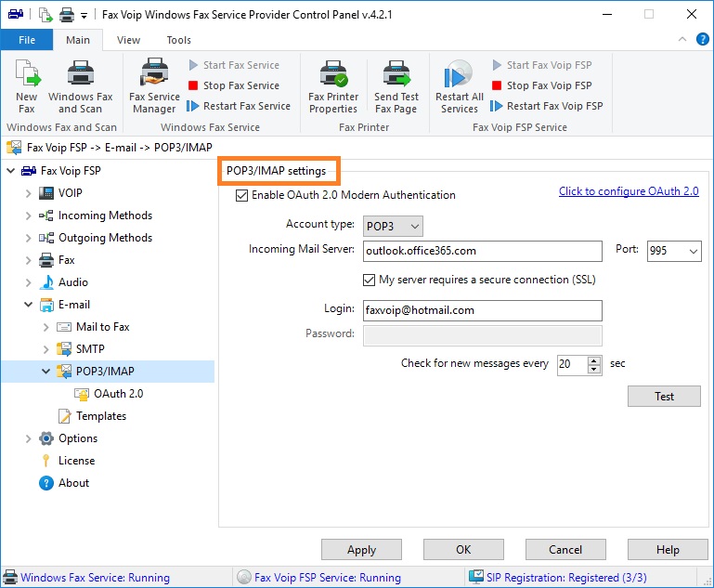Switch to View ribbon tab

click(x=128, y=40)
